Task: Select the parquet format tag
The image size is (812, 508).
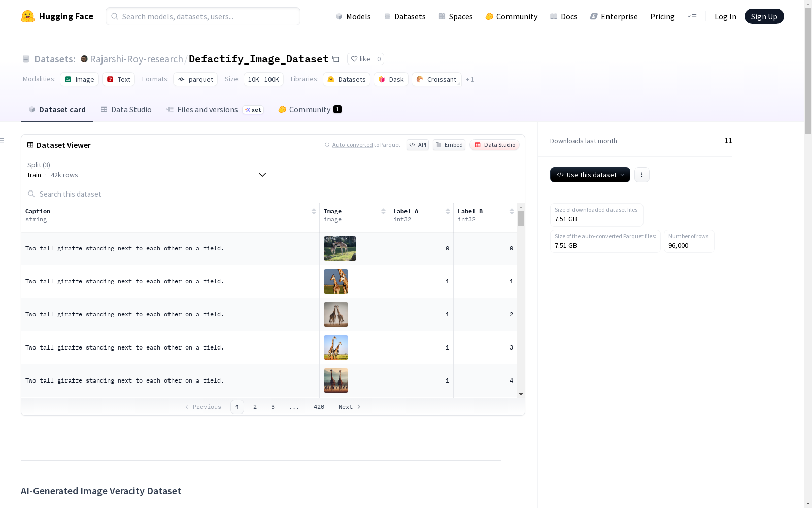Action: (195, 79)
